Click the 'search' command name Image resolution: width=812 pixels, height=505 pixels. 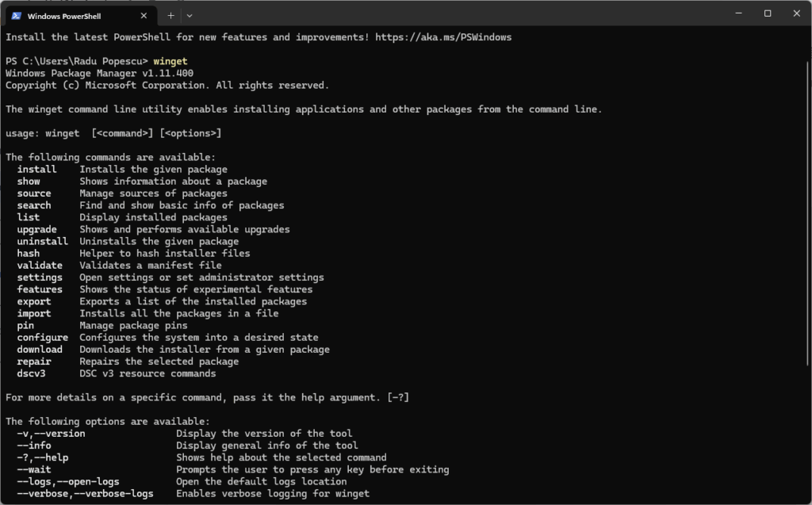tap(34, 205)
